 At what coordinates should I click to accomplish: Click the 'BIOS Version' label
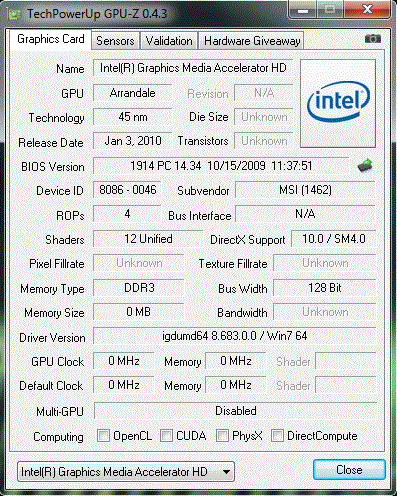click(x=53, y=167)
